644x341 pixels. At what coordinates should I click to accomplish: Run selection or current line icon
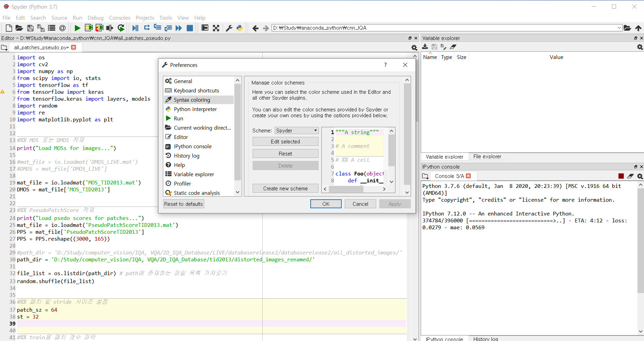click(x=110, y=28)
